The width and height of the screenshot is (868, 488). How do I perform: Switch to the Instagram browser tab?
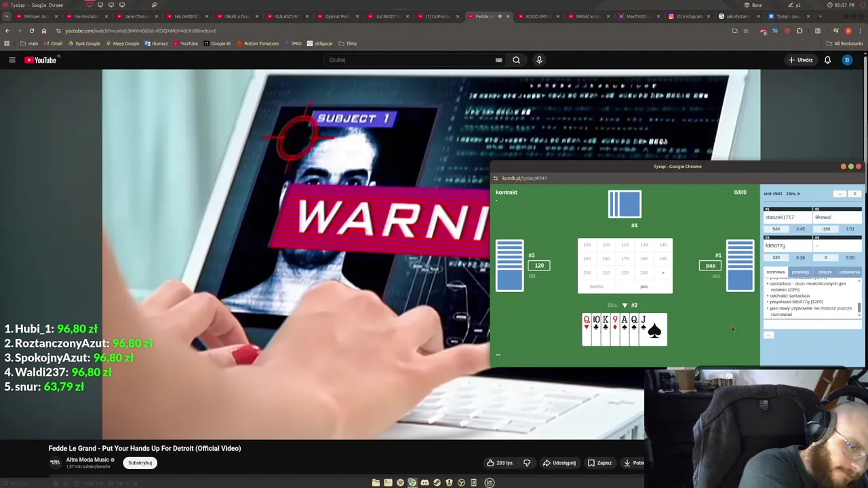tap(688, 16)
